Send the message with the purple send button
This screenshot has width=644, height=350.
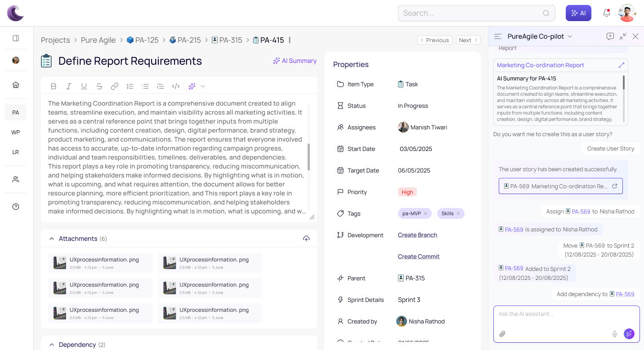629,334
